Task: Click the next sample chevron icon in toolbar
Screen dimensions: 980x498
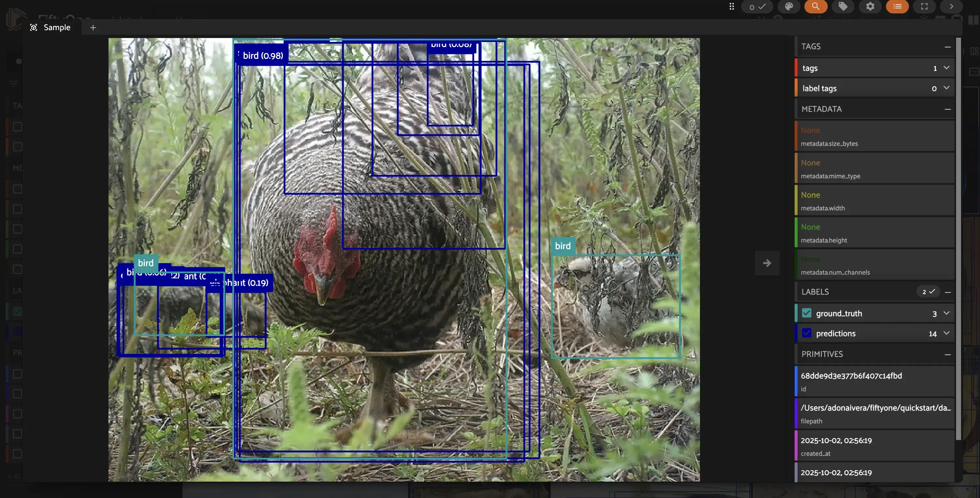Action: pyautogui.click(x=951, y=7)
